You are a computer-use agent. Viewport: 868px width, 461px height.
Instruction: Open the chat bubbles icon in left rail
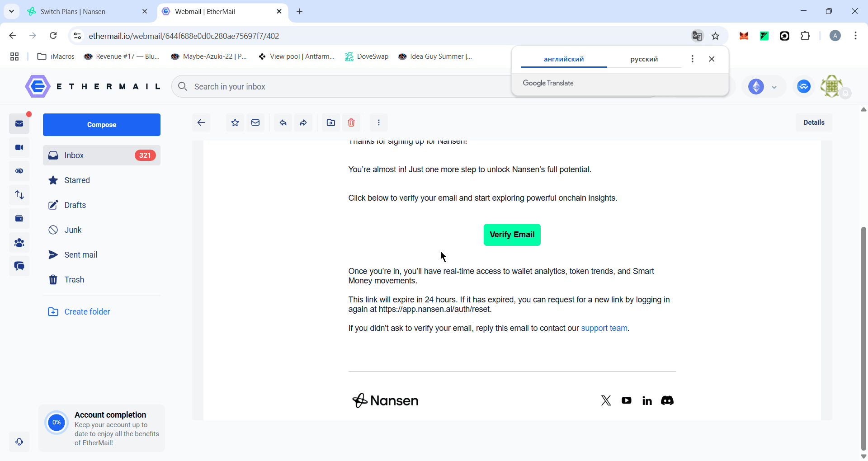[x=19, y=266]
